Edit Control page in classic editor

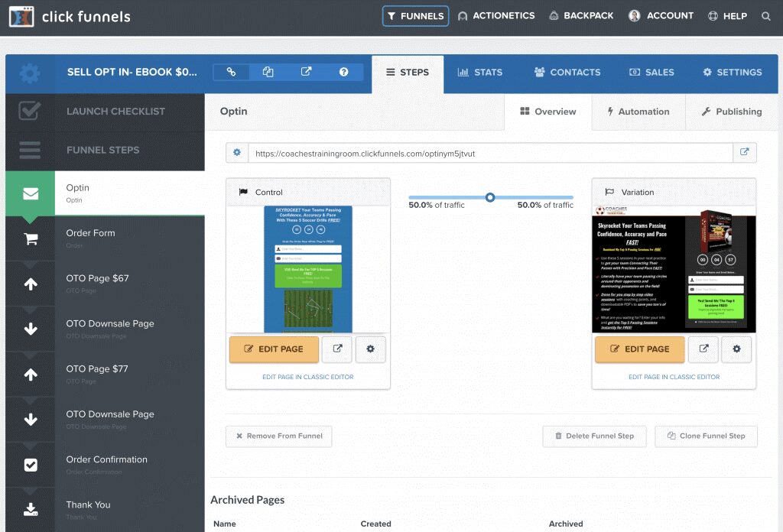pos(307,377)
